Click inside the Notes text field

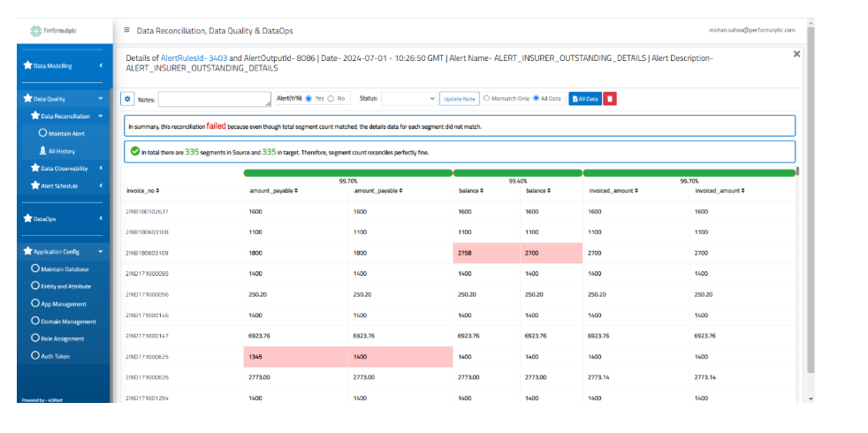(215, 99)
